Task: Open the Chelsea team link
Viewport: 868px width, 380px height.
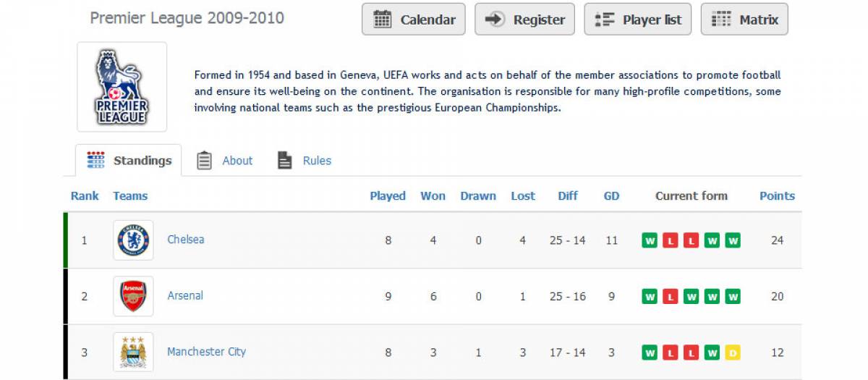Action: 186,240
